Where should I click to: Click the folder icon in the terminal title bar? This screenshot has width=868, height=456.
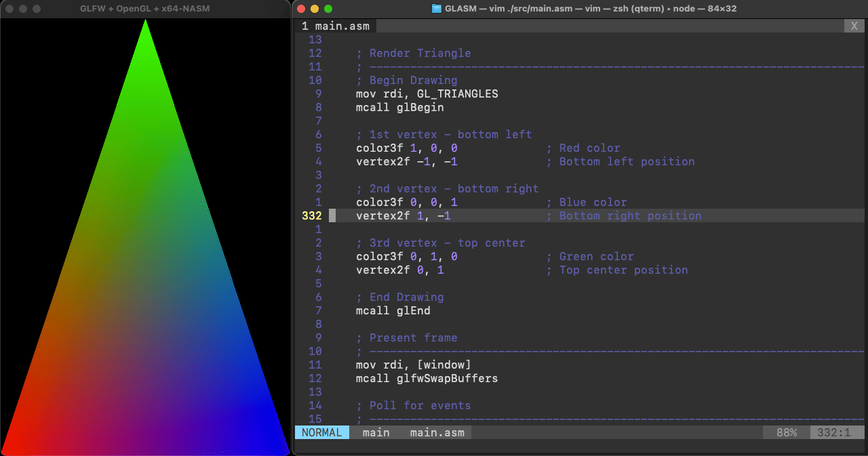pyautogui.click(x=437, y=9)
